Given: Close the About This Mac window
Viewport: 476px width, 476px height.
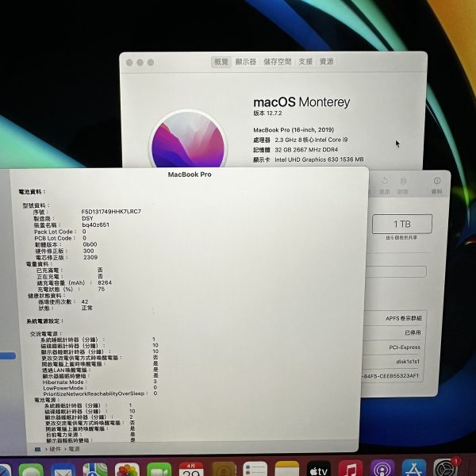Looking at the screenshot, I should pyautogui.click(x=129, y=63).
